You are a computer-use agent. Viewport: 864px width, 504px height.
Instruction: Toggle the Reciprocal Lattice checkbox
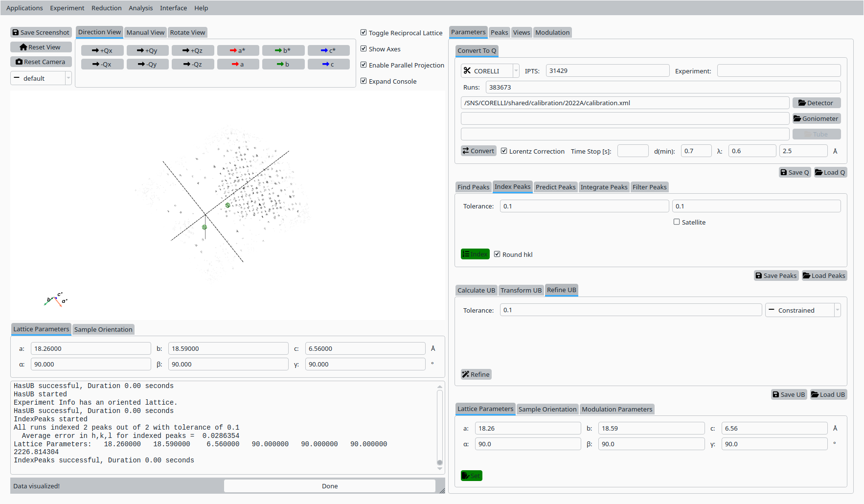(364, 33)
